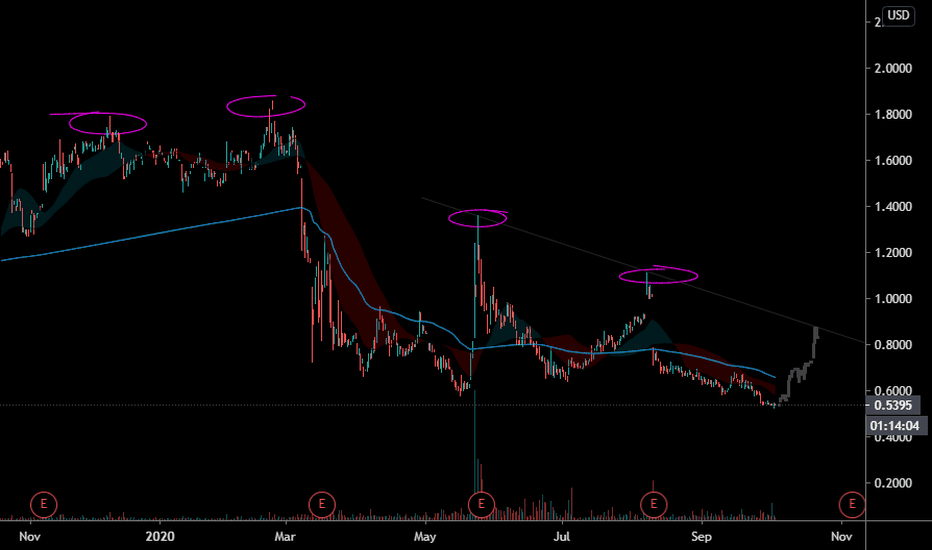932x550 pixels.
Task: Click the 1.2000 price axis label
Action: [892, 253]
